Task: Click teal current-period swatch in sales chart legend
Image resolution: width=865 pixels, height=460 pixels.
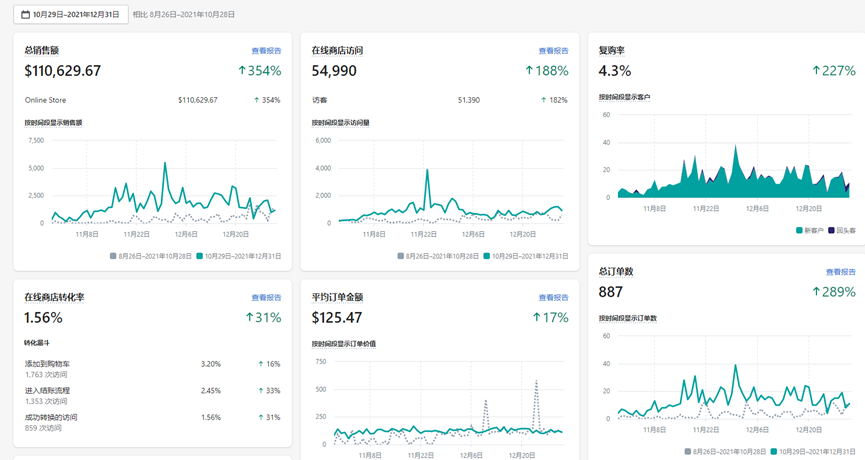Action: pos(200,256)
